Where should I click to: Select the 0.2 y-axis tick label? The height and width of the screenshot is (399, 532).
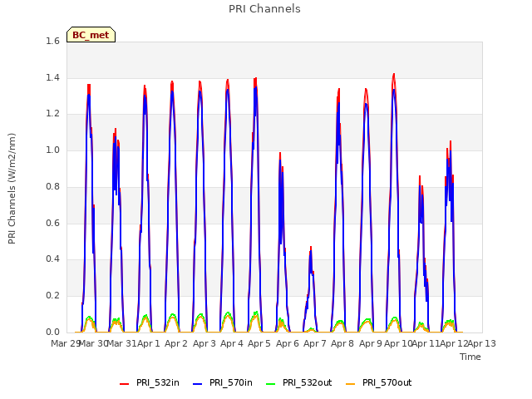point(52,296)
